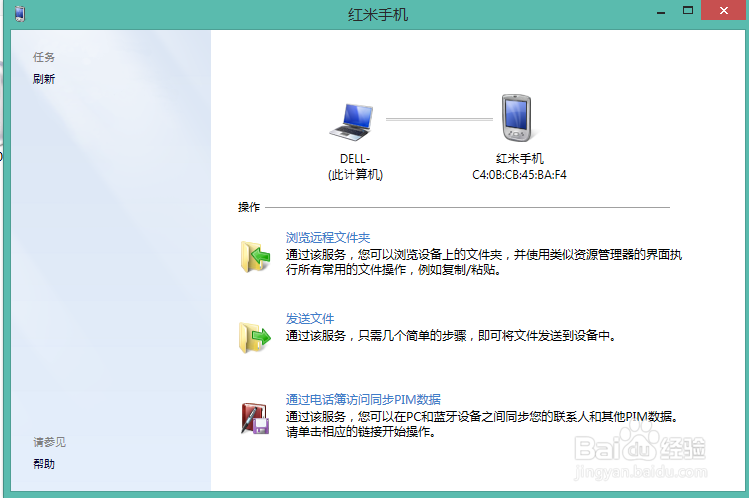Click the DELL laptop computer icon
This screenshot has width=749, height=498.
click(x=352, y=122)
